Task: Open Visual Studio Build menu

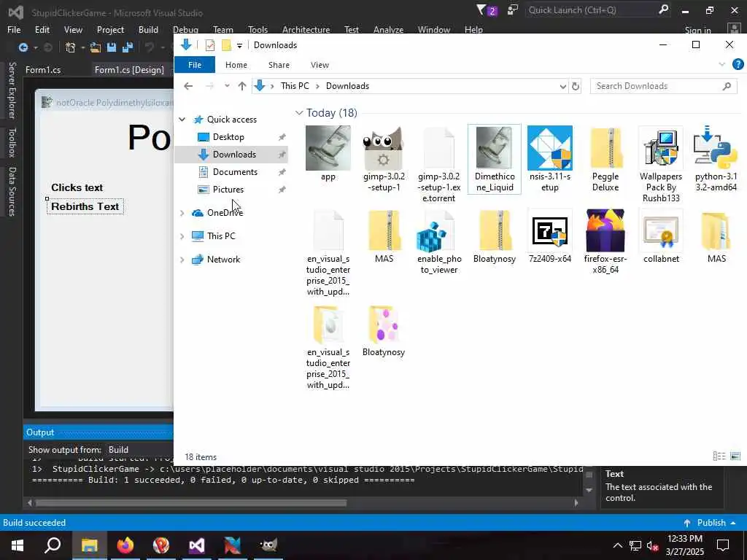Action: [x=148, y=29]
